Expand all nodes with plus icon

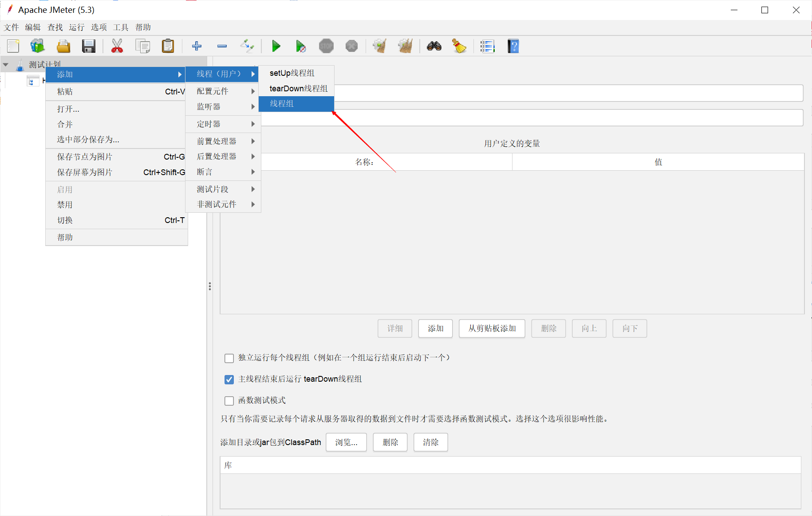click(x=197, y=46)
